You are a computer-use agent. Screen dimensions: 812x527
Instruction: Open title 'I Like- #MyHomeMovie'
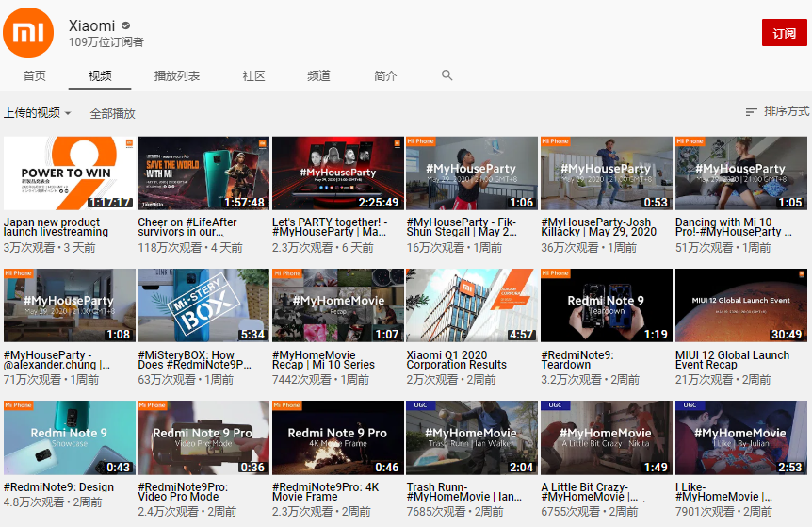pos(724,492)
